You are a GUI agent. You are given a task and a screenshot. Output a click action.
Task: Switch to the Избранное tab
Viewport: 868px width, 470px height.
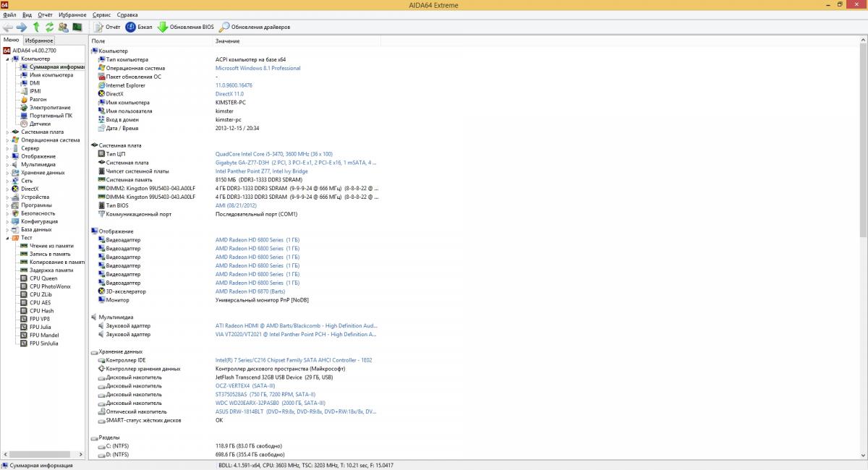click(x=39, y=40)
